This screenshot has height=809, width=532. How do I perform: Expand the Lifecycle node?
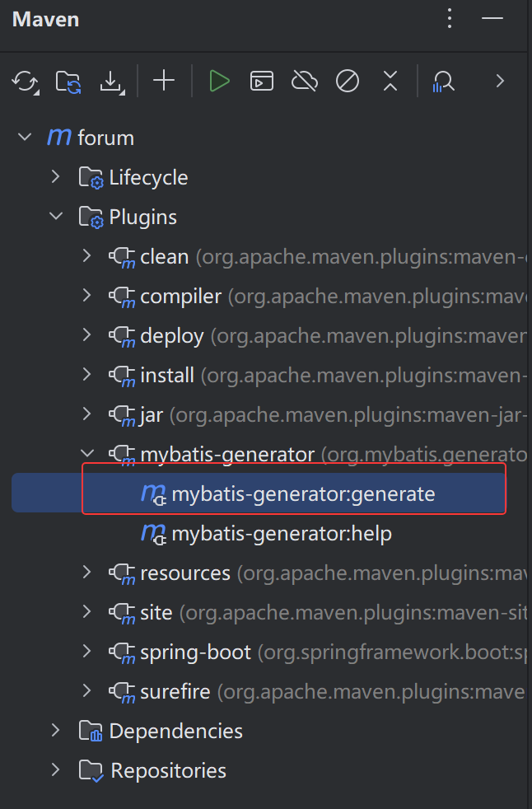tap(56, 177)
